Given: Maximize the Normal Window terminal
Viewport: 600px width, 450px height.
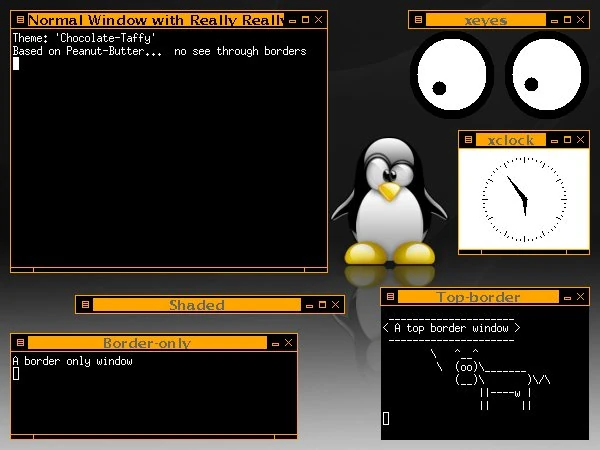Looking at the screenshot, I should point(305,20).
